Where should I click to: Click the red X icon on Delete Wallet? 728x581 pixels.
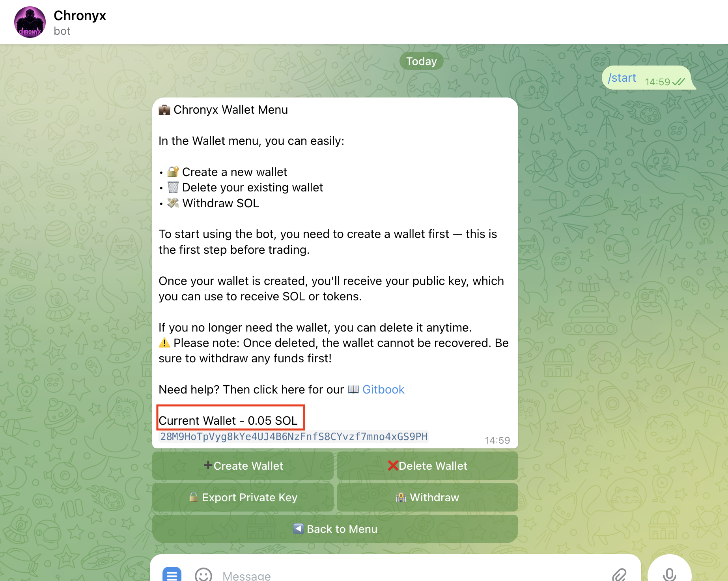tap(393, 466)
